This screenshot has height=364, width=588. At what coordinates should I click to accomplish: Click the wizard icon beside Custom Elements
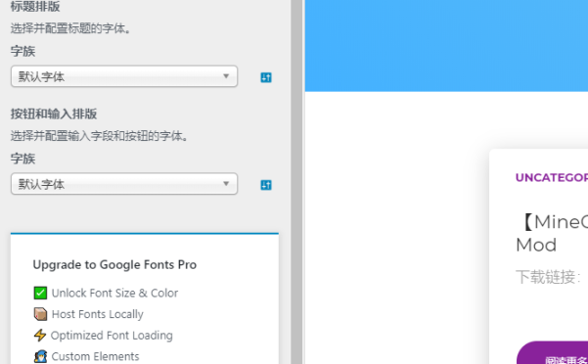click(x=40, y=356)
